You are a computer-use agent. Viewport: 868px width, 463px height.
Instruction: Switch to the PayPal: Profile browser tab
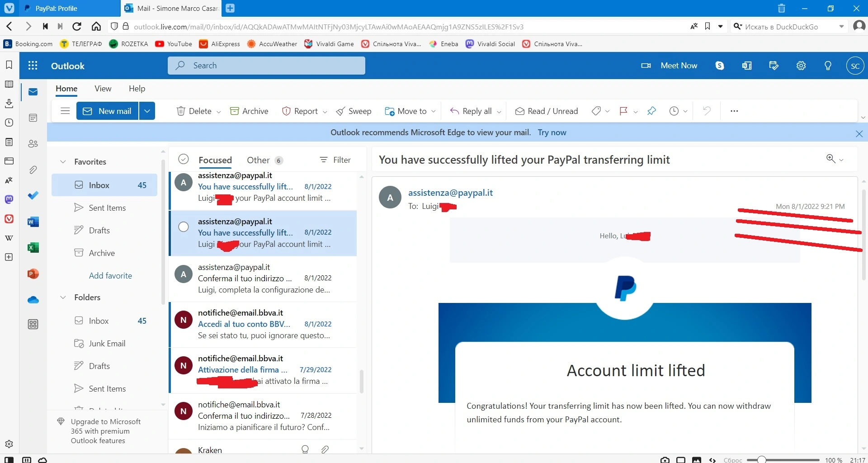point(70,8)
